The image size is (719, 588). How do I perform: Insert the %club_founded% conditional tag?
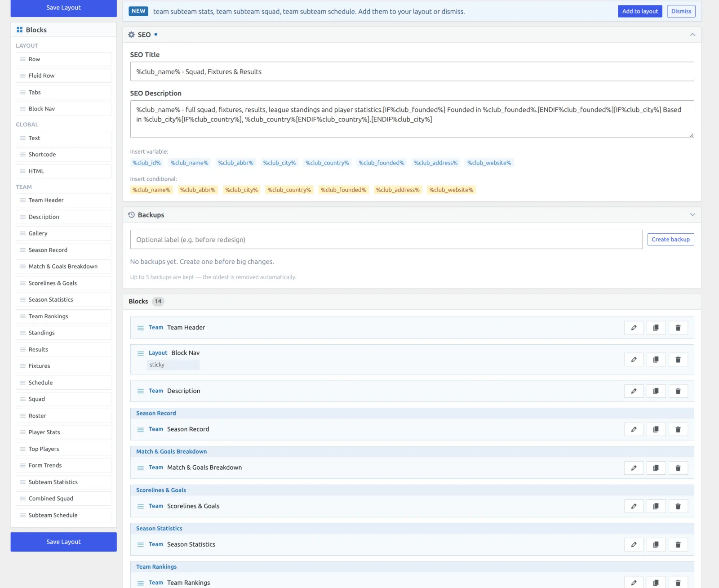tap(343, 190)
